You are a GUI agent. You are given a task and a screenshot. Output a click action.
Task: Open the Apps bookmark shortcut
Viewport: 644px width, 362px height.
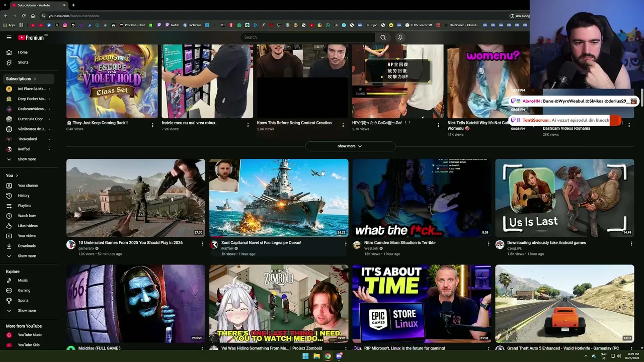pos(10,25)
